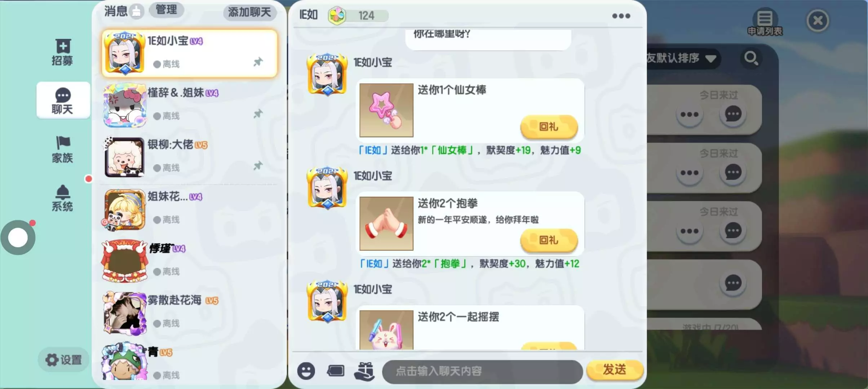This screenshot has width=868, height=389.
Task: Open more options on second friend card
Action: tap(689, 173)
